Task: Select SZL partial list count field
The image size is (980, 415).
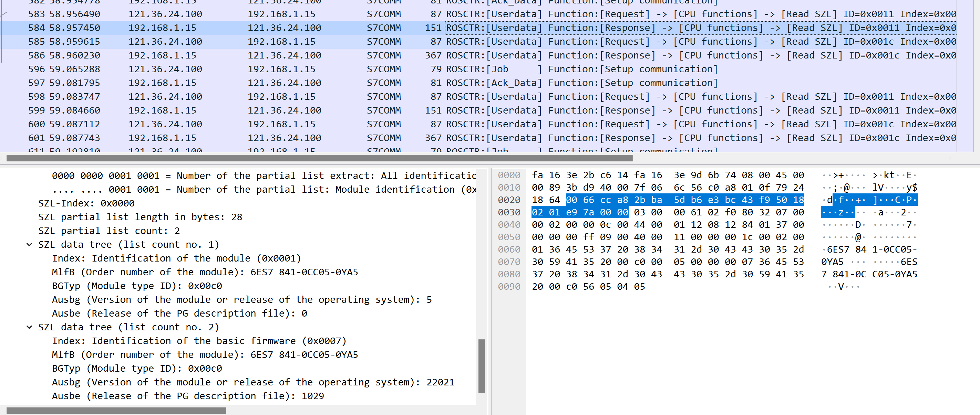Action: (109, 231)
